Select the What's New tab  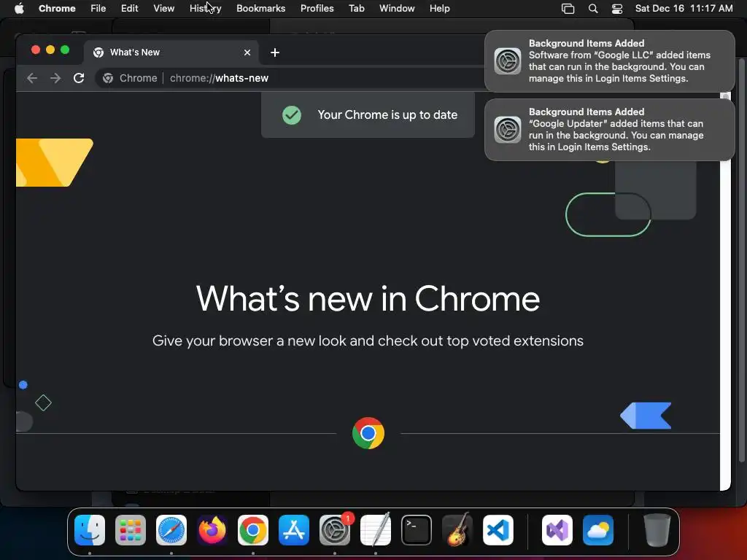(171, 52)
